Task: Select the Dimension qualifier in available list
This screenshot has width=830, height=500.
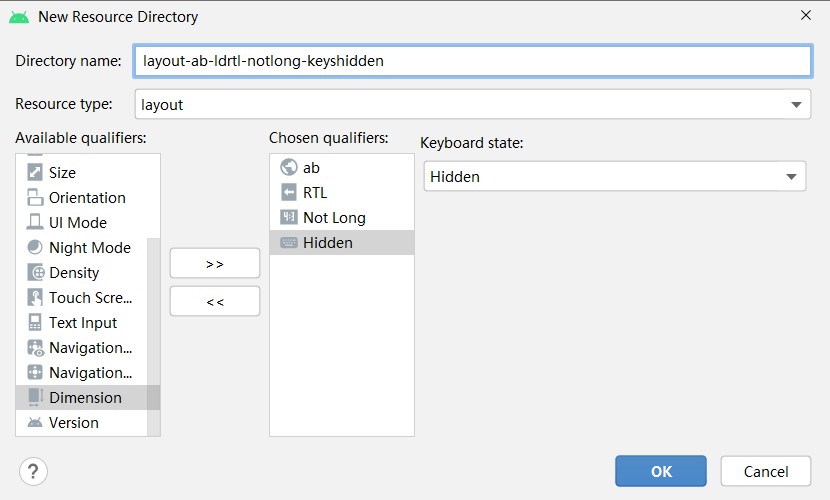Action: [x=82, y=397]
